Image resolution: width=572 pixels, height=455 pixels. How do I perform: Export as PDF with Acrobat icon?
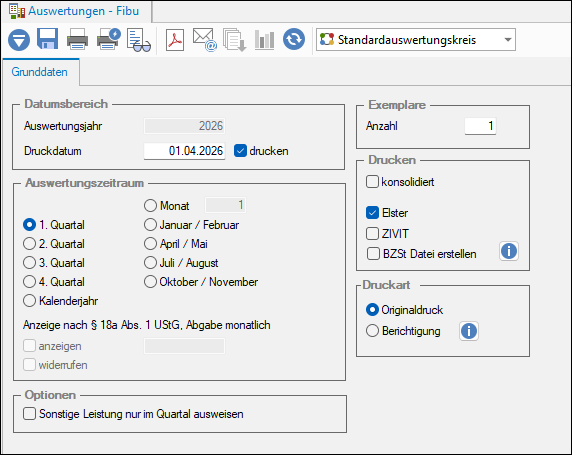point(175,39)
